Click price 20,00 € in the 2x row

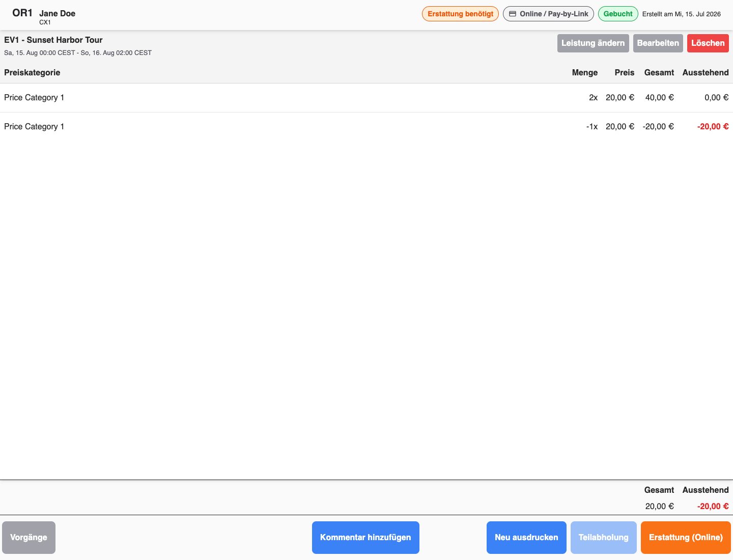coord(620,98)
